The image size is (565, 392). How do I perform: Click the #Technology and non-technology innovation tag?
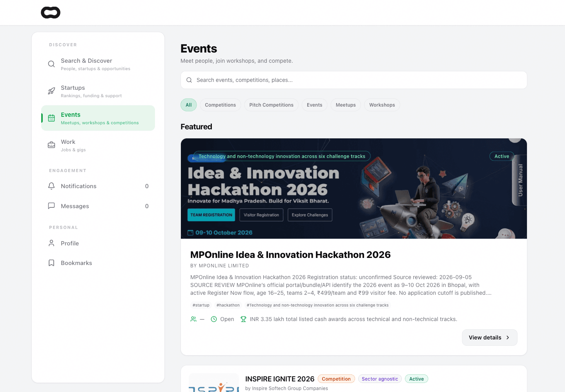pos(318,305)
